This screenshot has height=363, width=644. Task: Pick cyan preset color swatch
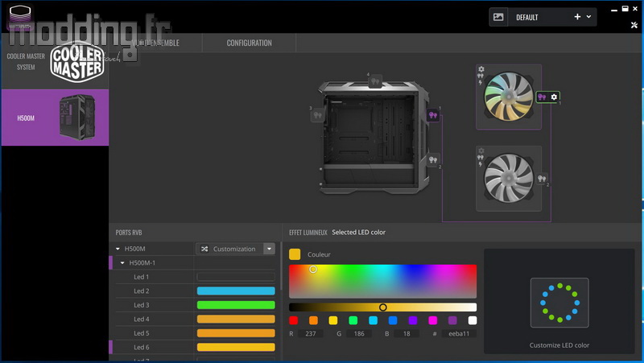tap(373, 320)
